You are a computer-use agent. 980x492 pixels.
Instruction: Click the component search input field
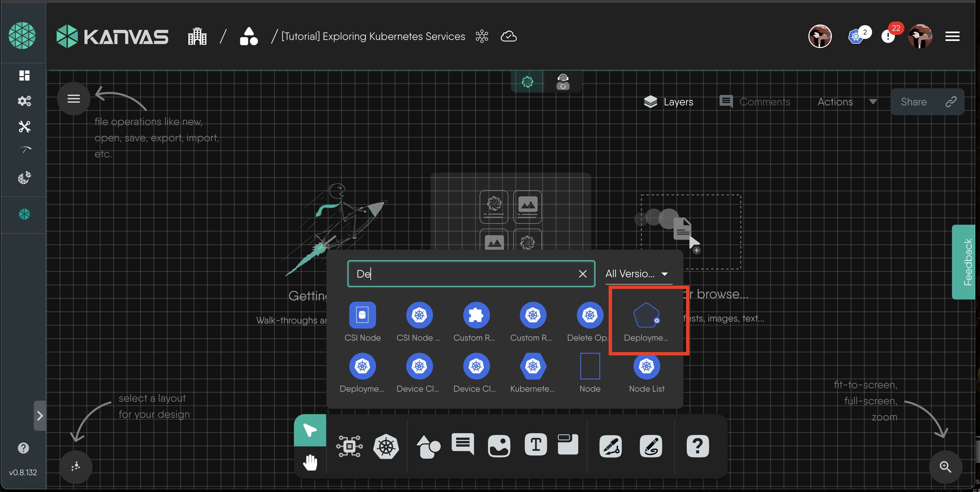[x=462, y=274]
